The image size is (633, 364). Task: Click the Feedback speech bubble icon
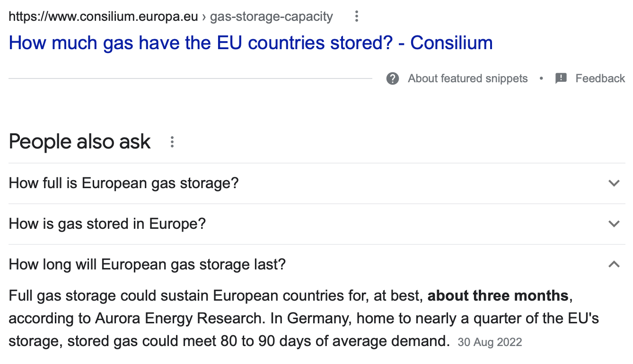561,78
